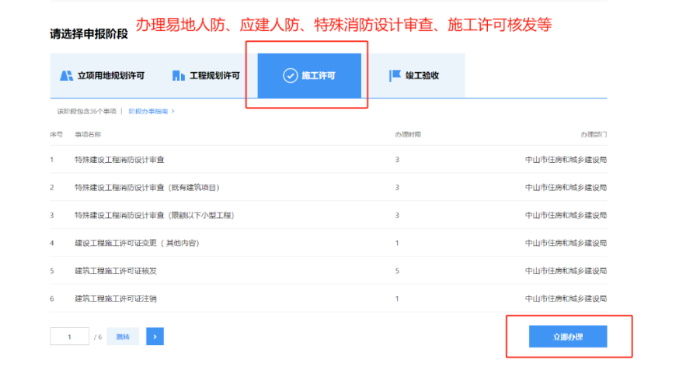Click the 工程规划许可 building icon
The height and width of the screenshot is (373, 700).
tap(178, 76)
